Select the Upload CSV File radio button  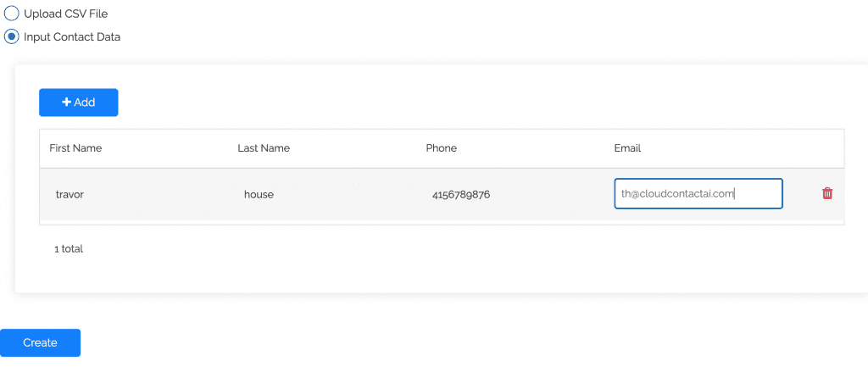(12, 14)
